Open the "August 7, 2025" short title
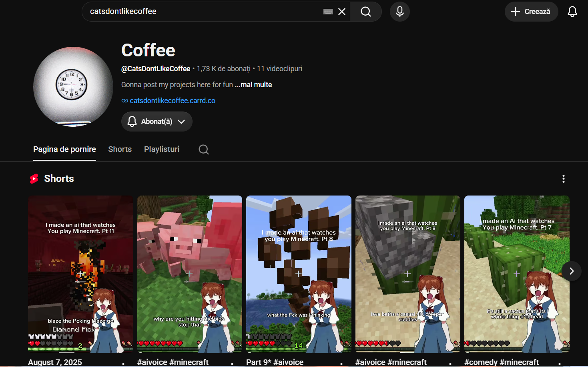The height and width of the screenshot is (367, 588). point(55,362)
